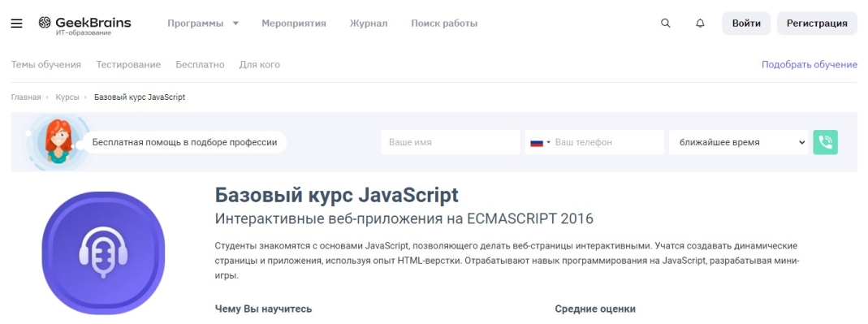Open the Мероприятия menu item
This screenshot has height=324, width=868.
294,24
